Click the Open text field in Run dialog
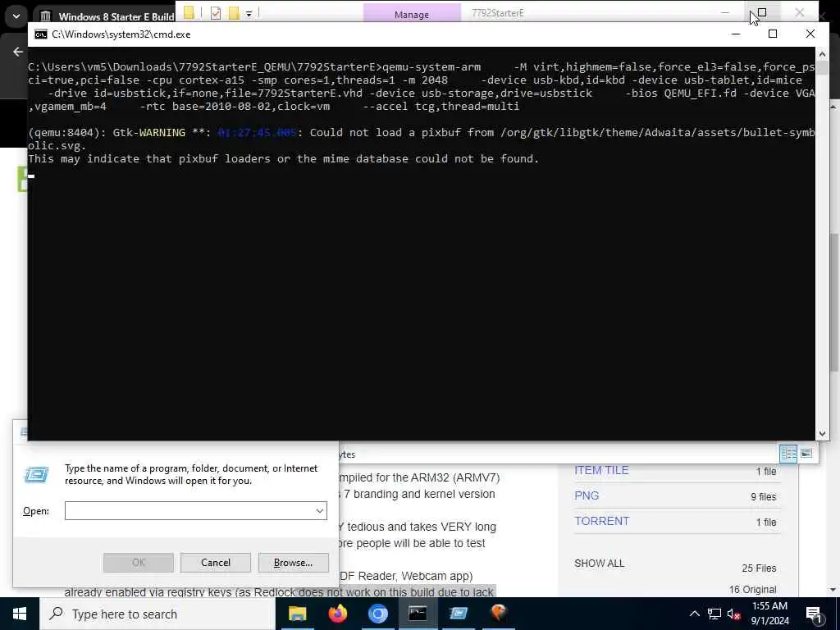Viewport: 840px width, 630px height. pos(195,510)
